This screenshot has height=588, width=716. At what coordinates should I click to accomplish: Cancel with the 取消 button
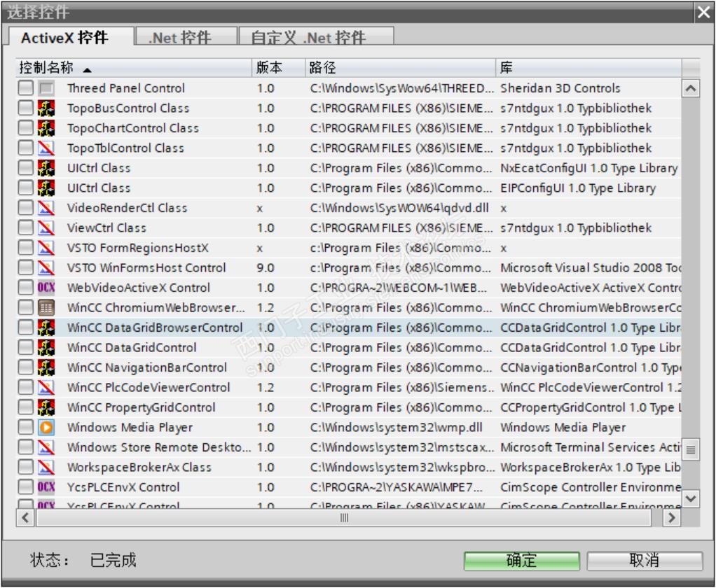point(645,561)
